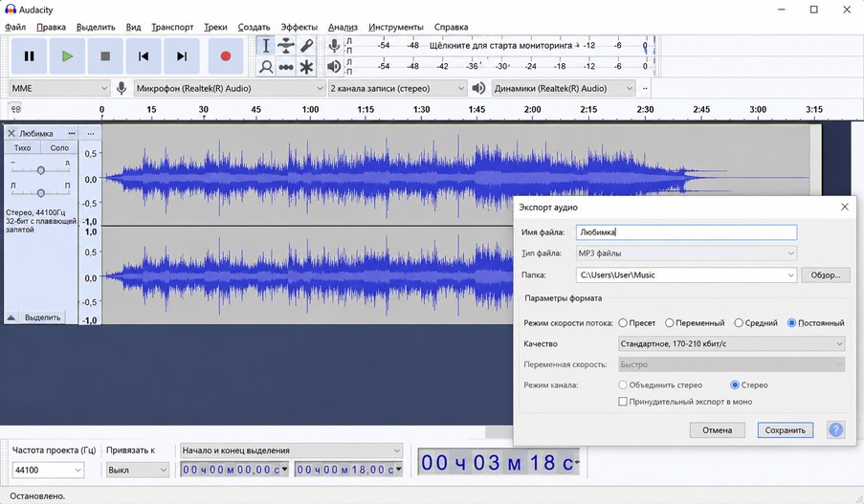
Task: Select the Объединить стерео channel mode
Action: coord(623,385)
